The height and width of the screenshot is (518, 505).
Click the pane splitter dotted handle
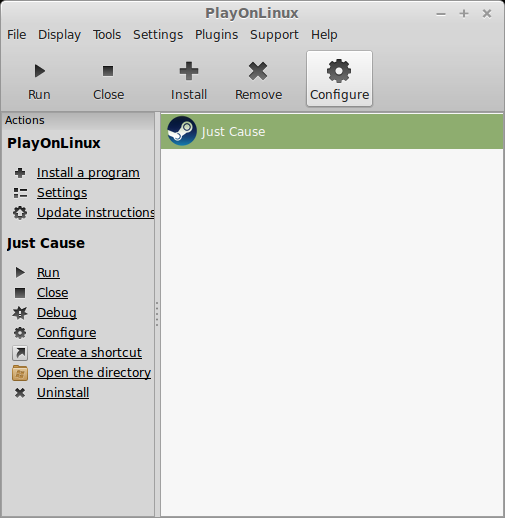[x=157, y=314]
